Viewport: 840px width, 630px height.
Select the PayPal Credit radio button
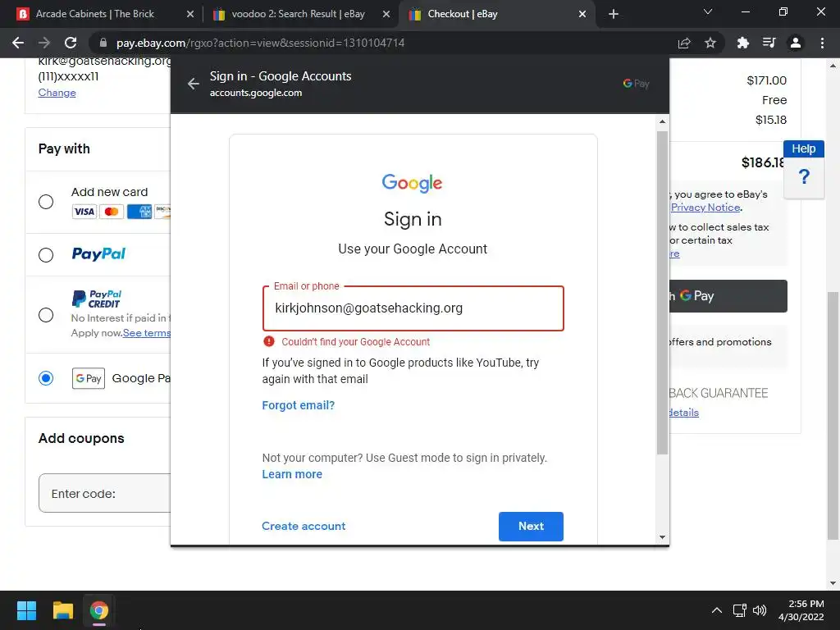coord(46,315)
